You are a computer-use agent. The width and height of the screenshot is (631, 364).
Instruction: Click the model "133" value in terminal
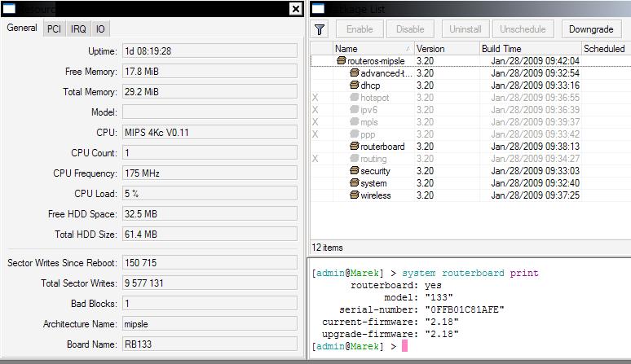(x=439, y=297)
